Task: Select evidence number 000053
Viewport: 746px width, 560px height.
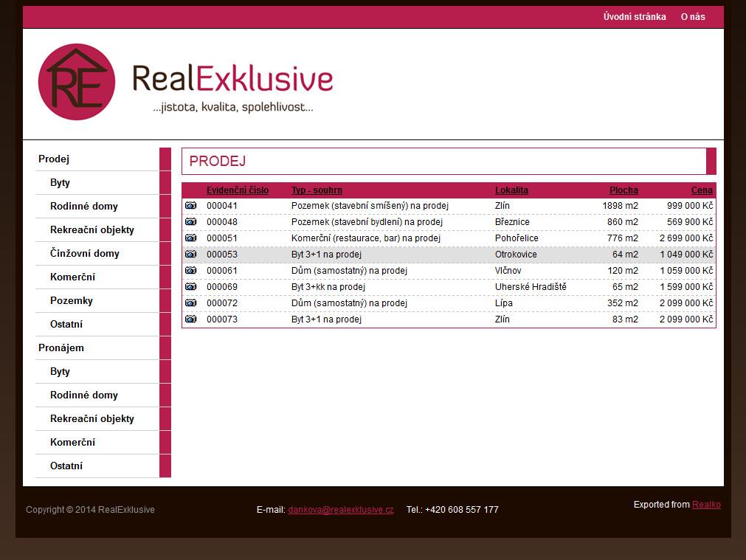Action: pyautogui.click(x=221, y=254)
